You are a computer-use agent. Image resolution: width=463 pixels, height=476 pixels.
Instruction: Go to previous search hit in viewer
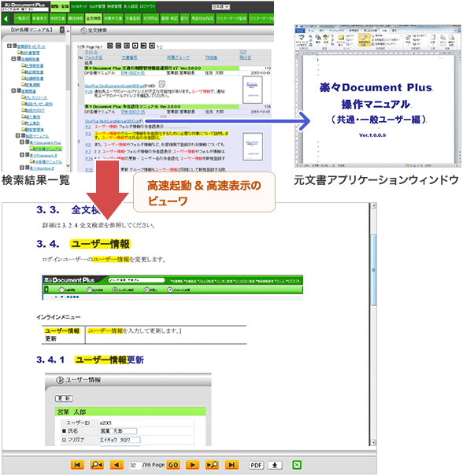pos(97,465)
